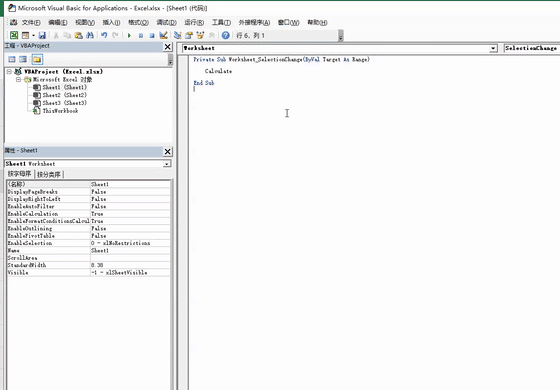Save the workbook with the floppy disk icon
Viewport: 560px width, 390px height.
coord(42,35)
